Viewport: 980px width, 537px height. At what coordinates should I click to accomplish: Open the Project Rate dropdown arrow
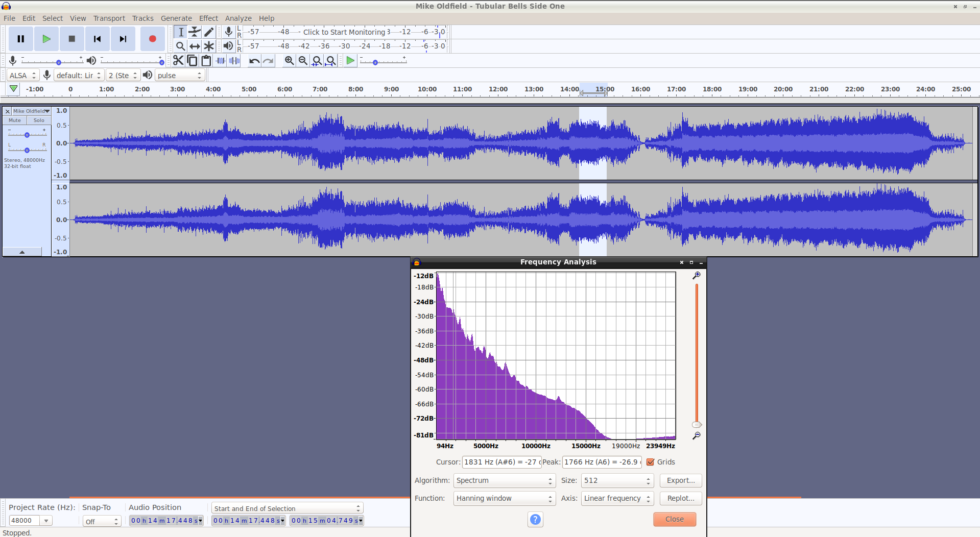[x=46, y=521]
